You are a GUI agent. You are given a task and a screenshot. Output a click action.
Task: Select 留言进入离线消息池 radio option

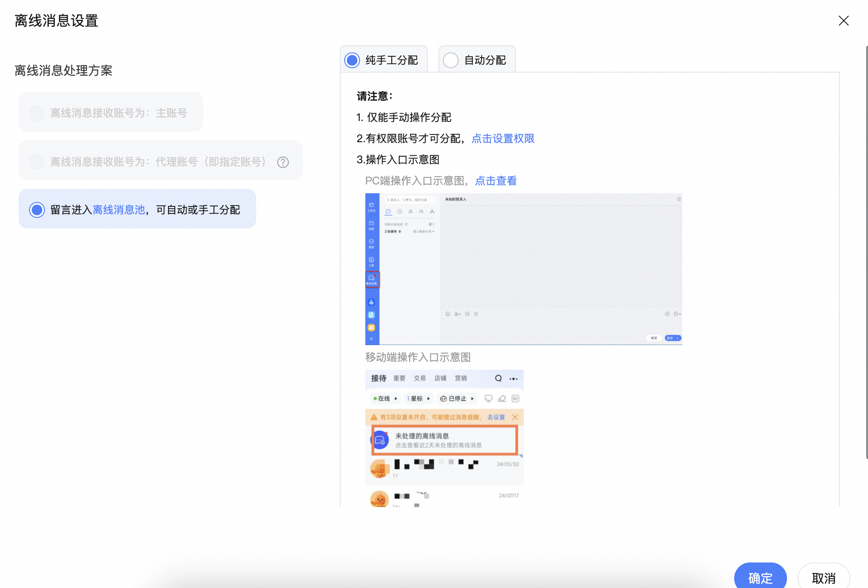37,209
